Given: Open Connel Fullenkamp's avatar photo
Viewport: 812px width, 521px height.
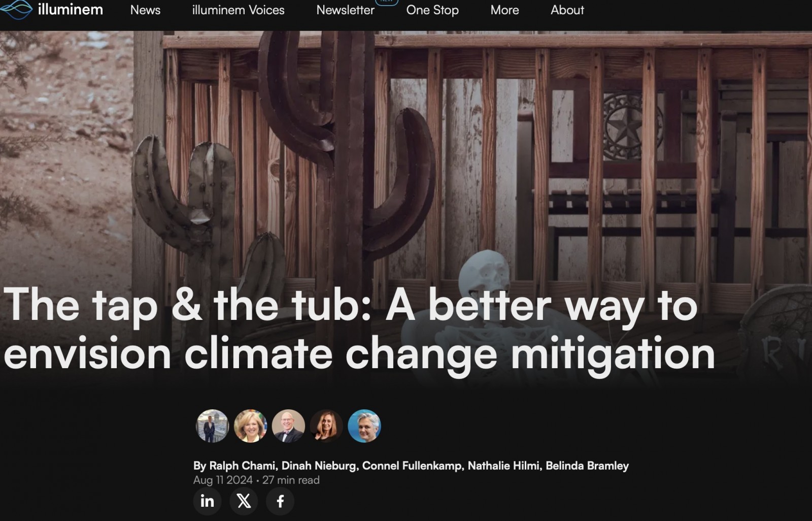Looking at the screenshot, I should tap(288, 426).
